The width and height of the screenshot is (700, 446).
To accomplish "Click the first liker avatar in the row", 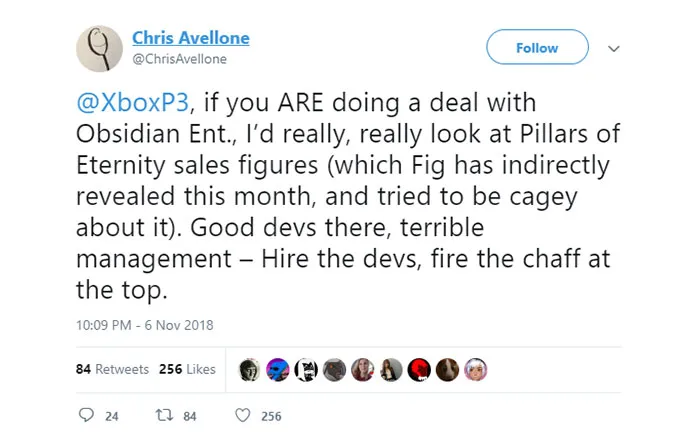I will (x=251, y=369).
